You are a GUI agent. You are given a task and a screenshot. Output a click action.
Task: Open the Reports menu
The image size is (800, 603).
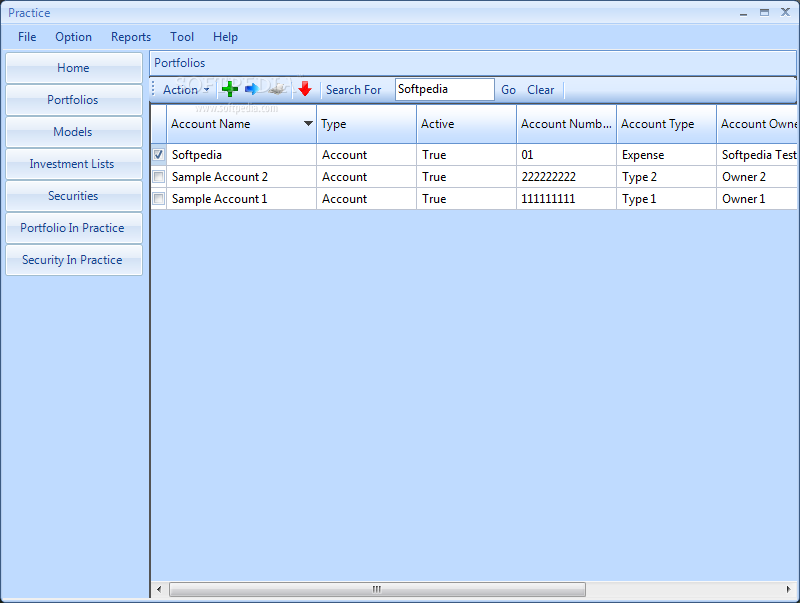[131, 37]
